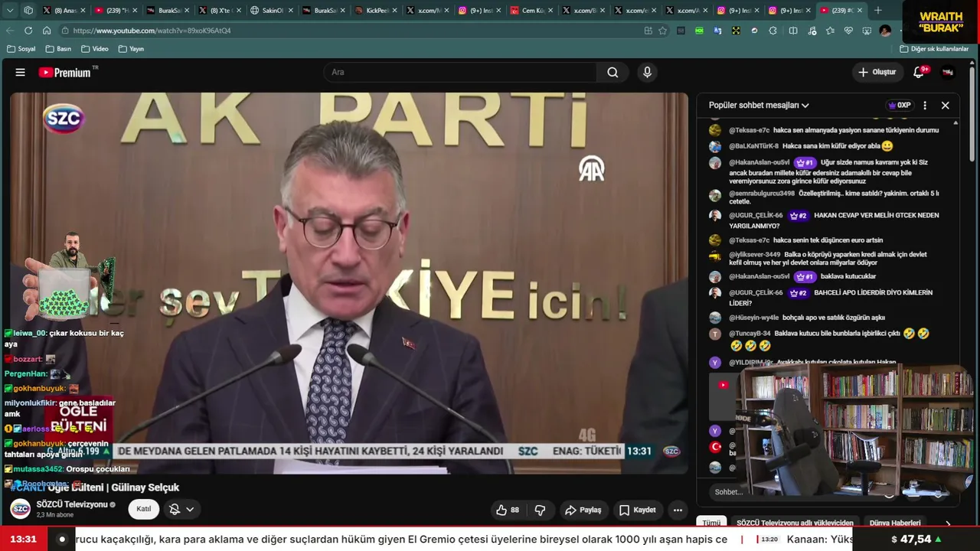Click the 2,3 Mn abone subscriber count

pos(55,515)
